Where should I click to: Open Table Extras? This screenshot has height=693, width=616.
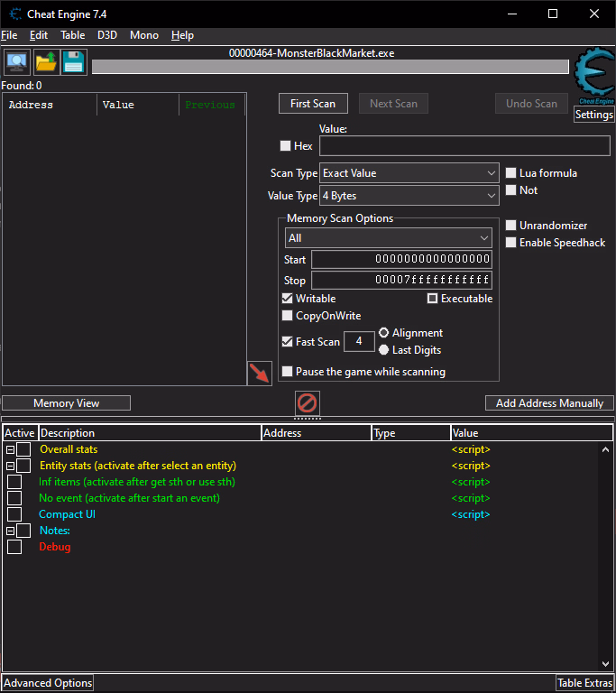(584, 683)
